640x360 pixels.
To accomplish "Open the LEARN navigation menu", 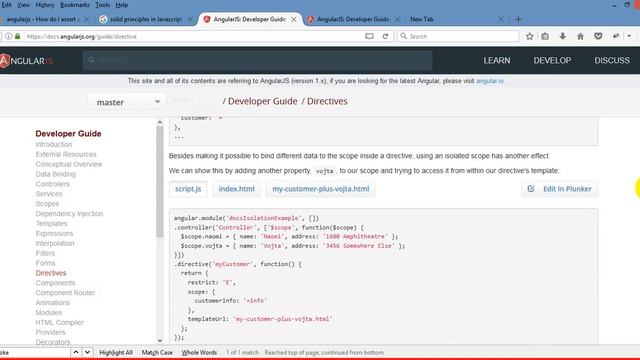I will click(497, 60).
